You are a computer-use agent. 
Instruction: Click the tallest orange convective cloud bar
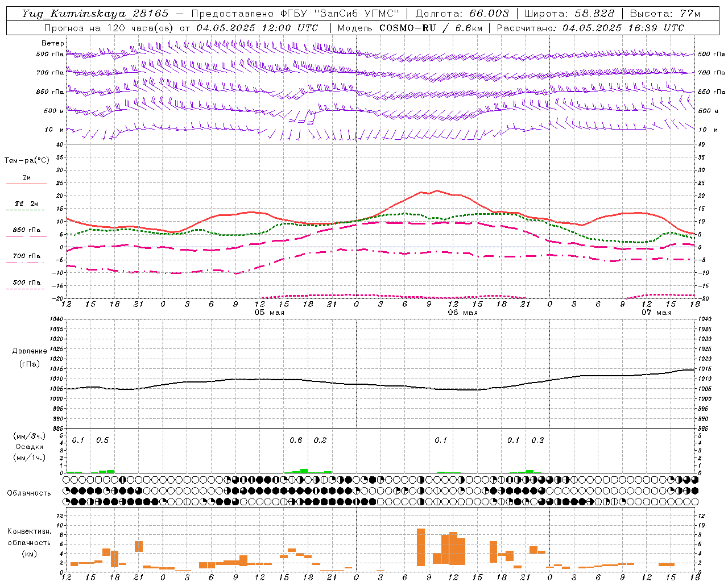tap(421, 547)
